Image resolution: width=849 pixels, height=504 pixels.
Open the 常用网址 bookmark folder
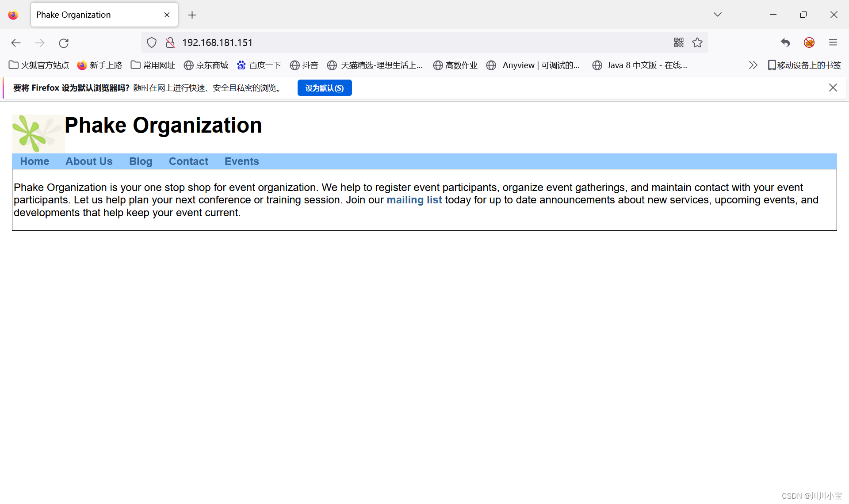coord(153,65)
